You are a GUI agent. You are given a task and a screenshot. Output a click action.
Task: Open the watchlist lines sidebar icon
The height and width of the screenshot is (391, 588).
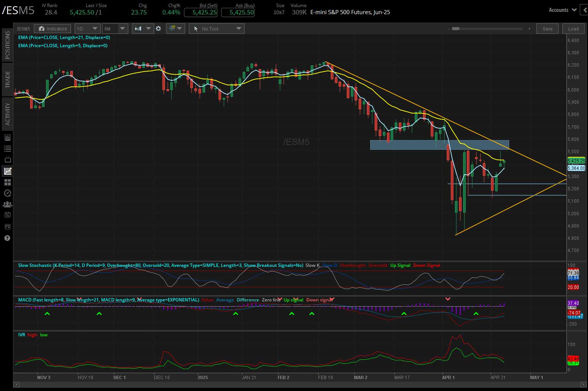click(7, 149)
